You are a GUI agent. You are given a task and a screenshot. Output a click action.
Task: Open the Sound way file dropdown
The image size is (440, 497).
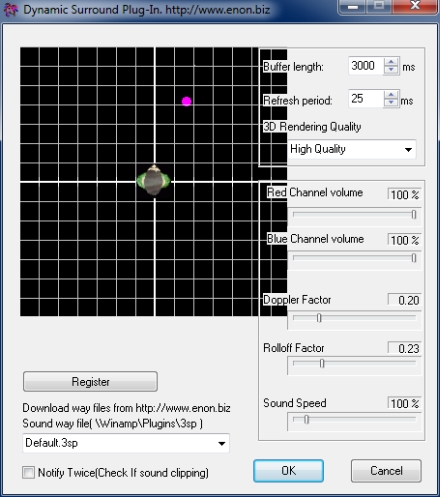click(126, 443)
